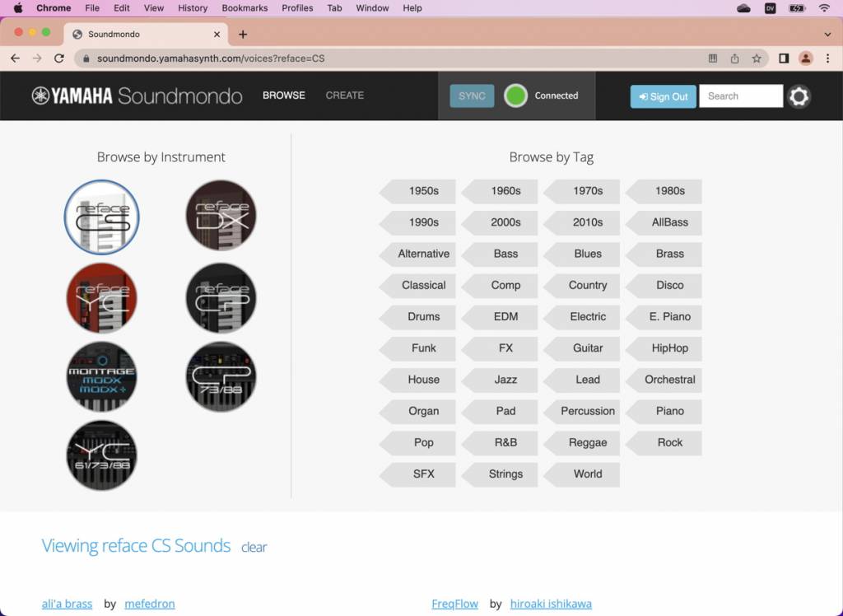Screen dimensions: 843x616
Task: Open the macOS Wi-Fi menu
Action: coord(825,7)
